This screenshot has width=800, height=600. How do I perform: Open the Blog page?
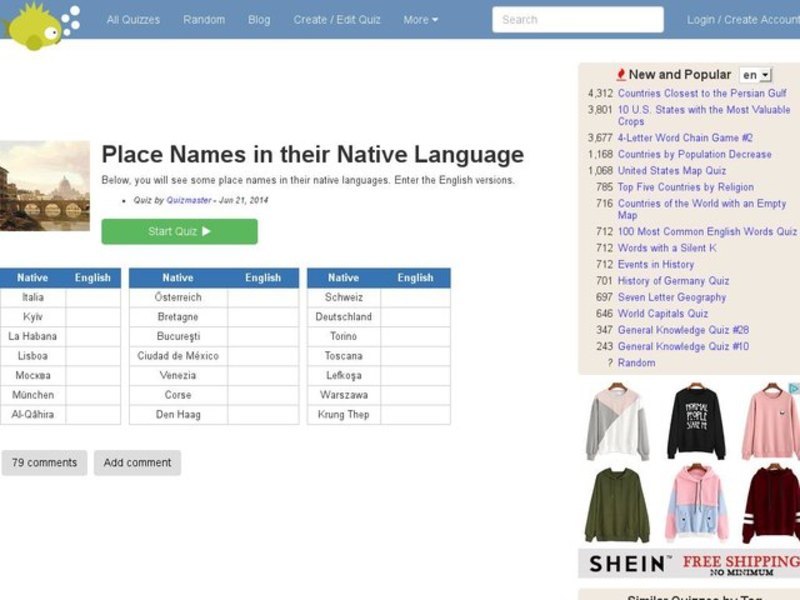click(x=259, y=19)
